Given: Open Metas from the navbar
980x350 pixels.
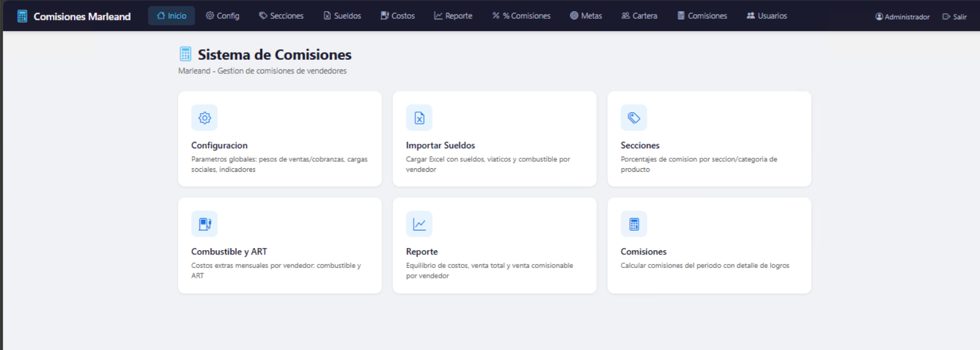Looking at the screenshot, I should click(586, 16).
